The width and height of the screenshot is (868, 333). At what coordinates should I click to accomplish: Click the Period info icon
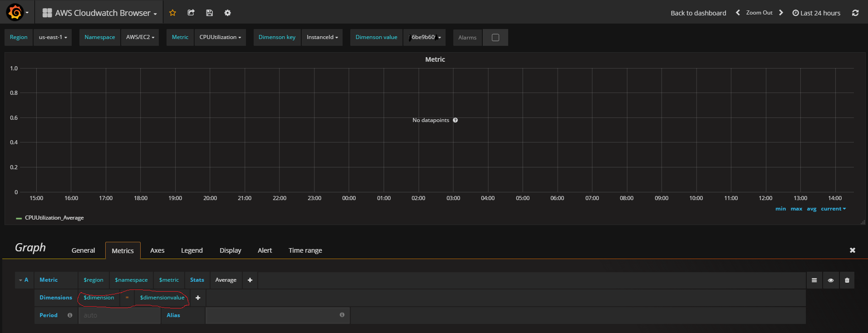[x=70, y=315]
